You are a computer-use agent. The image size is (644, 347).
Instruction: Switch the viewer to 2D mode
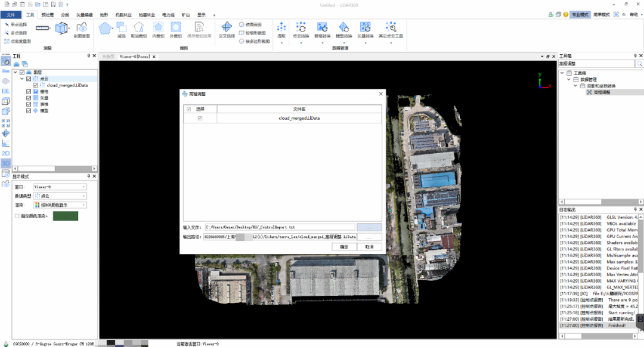point(6,153)
